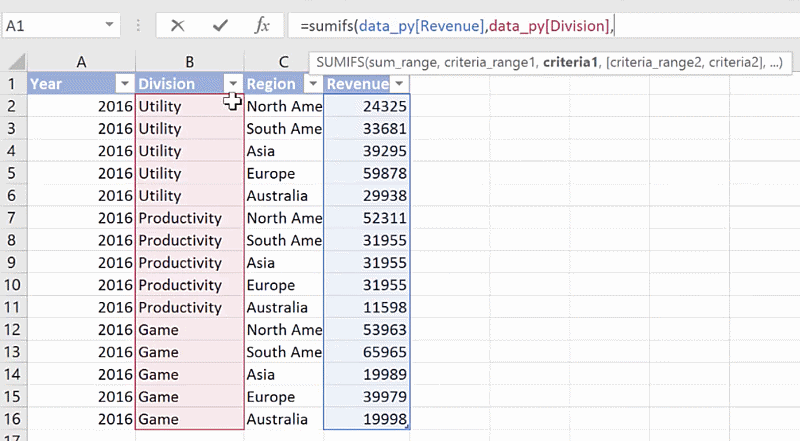Select column C header
This screenshot has height=441, width=800.
pos(283,63)
